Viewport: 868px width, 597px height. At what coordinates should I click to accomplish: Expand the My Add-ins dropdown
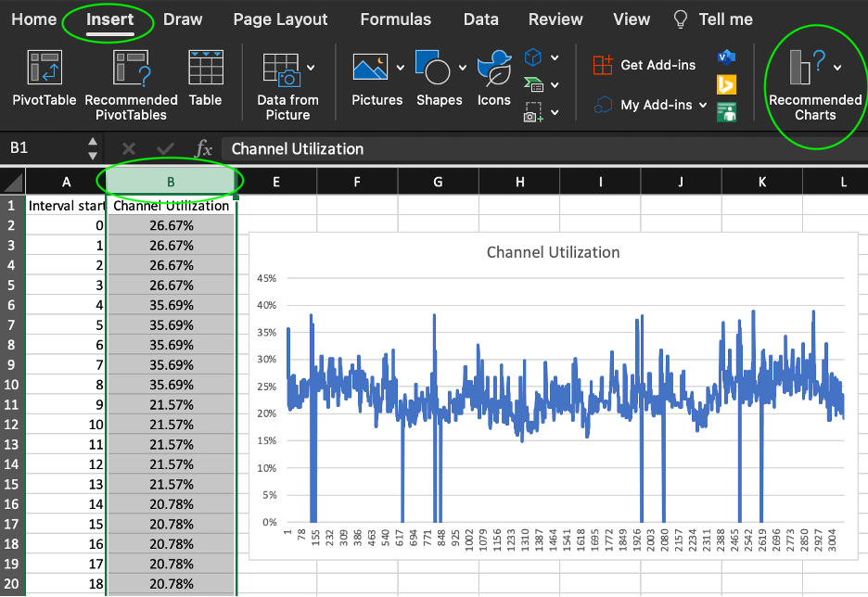point(703,105)
